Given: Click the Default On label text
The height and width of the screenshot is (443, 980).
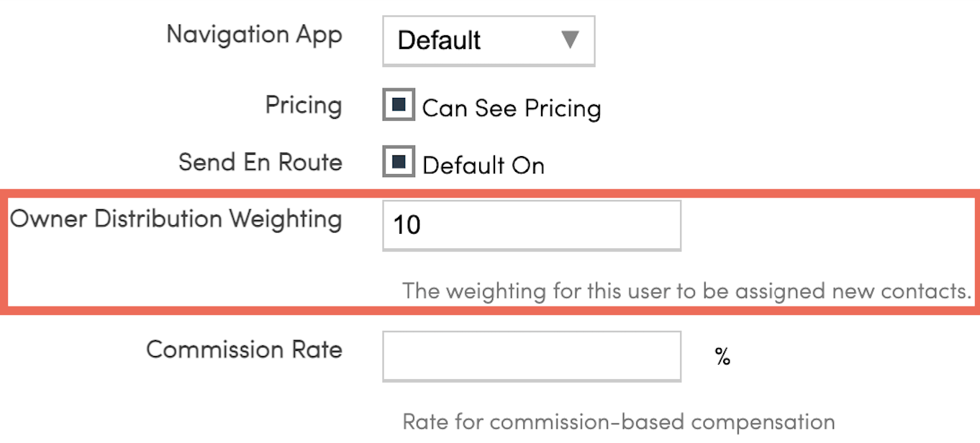Looking at the screenshot, I should point(483,165).
